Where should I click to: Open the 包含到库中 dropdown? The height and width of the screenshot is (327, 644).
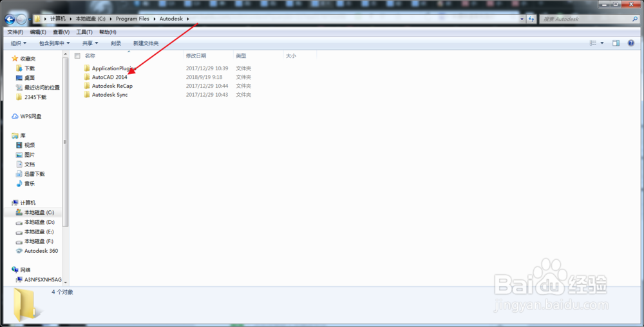pyautogui.click(x=54, y=43)
